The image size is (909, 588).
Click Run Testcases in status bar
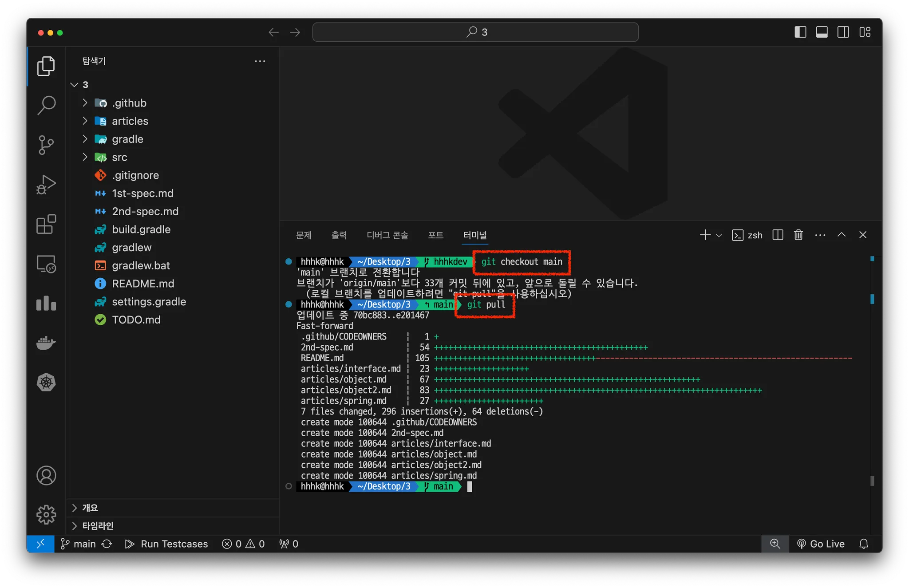[167, 544]
